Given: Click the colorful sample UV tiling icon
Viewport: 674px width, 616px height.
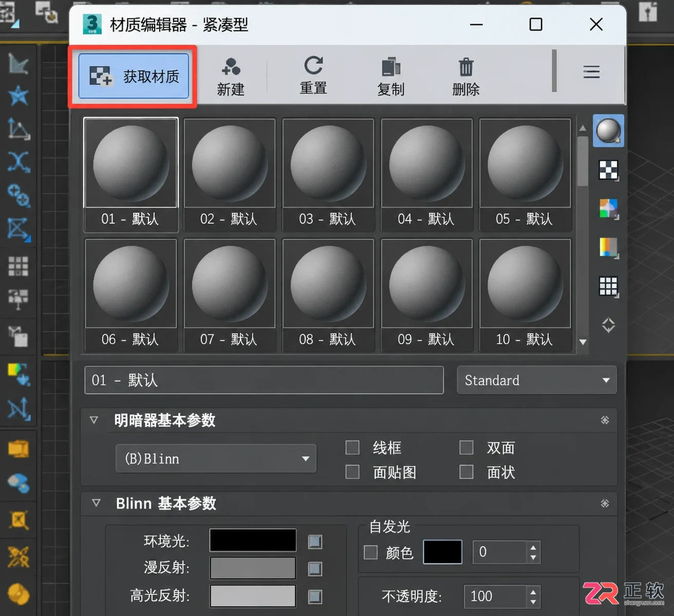Looking at the screenshot, I should pyautogui.click(x=608, y=209).
